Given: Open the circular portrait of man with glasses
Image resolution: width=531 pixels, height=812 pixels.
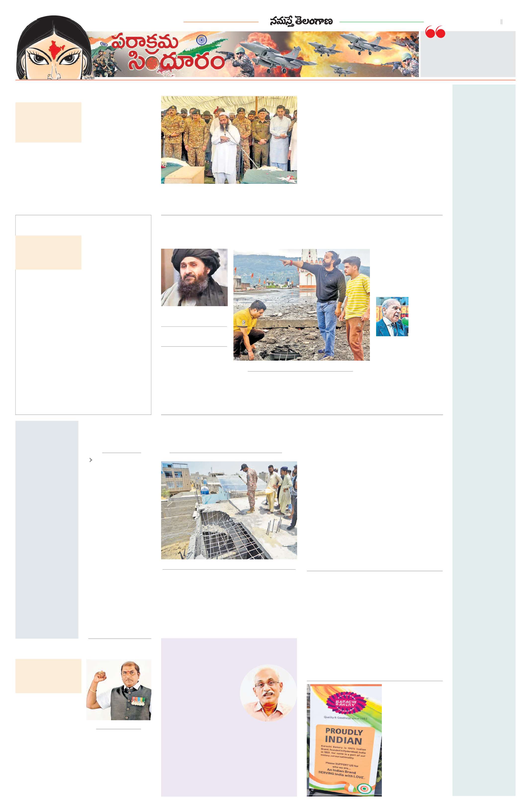Looking at the screenshot, I should click(x=268, y=693).
